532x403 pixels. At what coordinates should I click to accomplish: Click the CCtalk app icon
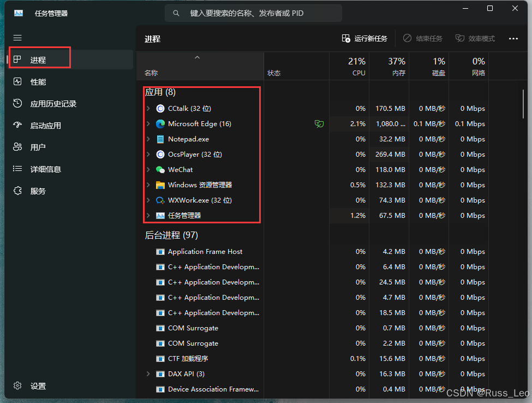pyautogui.click(x=160, y=109)
